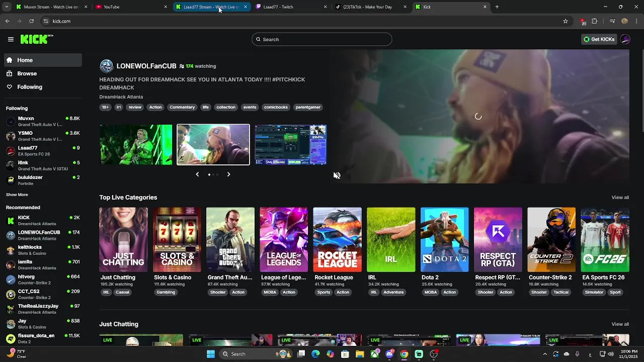Open the Windows Start menu

(211, 354)
